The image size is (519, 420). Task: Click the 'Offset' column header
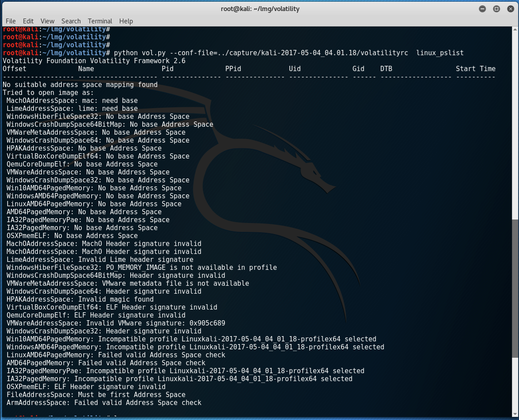pyautogui.click(x=15, y=69)
